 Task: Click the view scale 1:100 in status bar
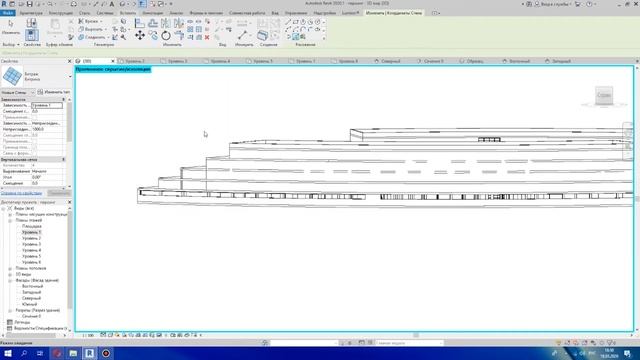(88, 335)
